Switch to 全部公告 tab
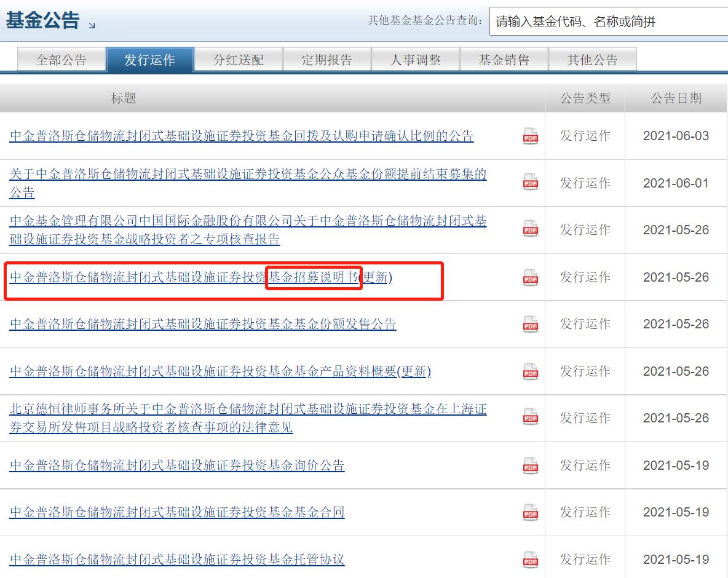This screenshot has height=578, width=728. click(x=61, y=60)
